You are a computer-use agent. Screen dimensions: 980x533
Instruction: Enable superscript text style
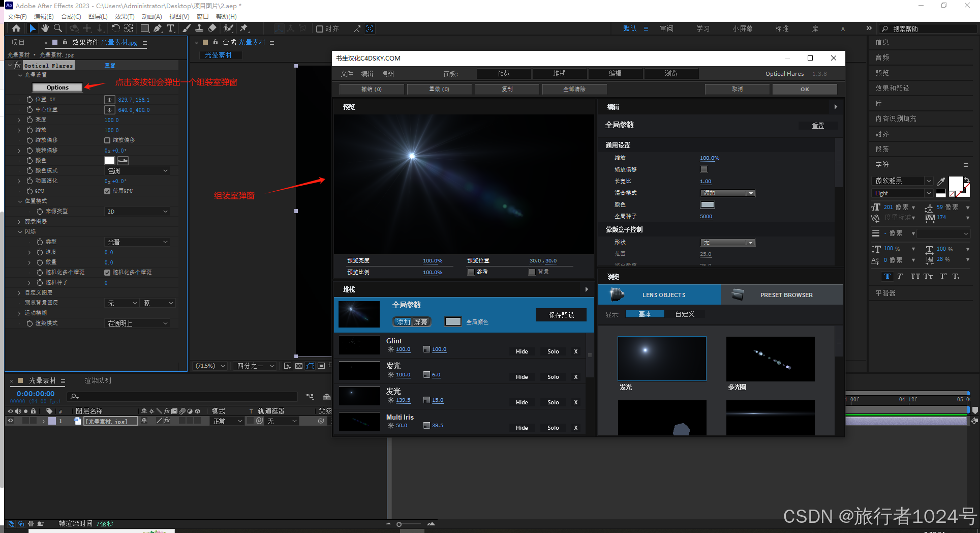coord(943,276)
